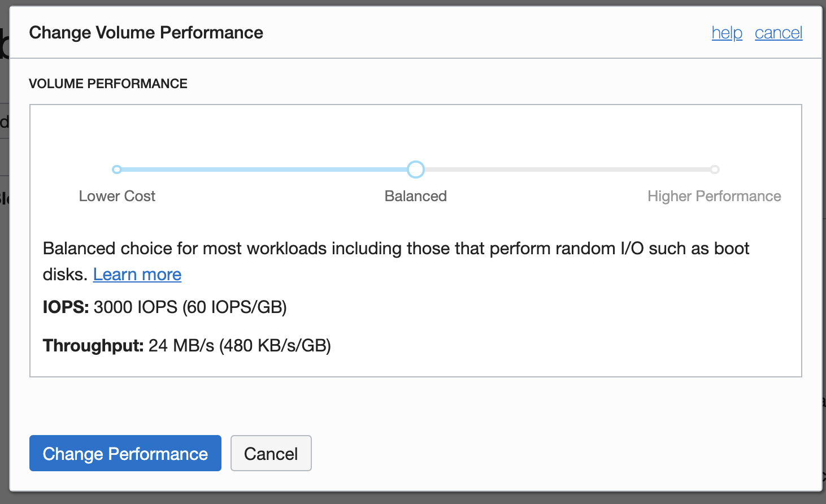Click the unfilled gray slider track segment
Image resolution: width=826 pixels, height=504 pixels.
pos(567,170)
